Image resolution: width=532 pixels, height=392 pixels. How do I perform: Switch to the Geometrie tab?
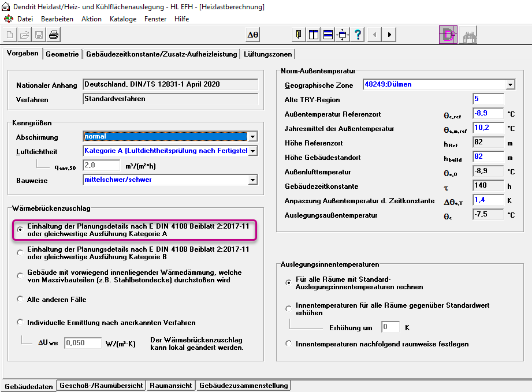point(62,54)
